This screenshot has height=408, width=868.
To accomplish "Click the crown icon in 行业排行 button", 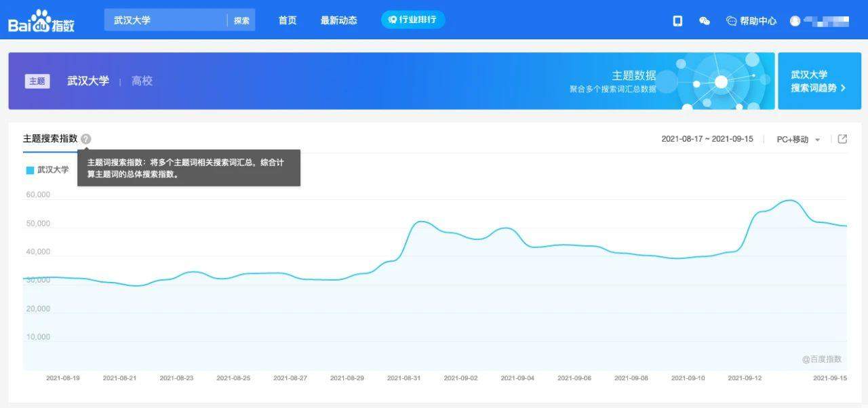I will click(393, 20).
